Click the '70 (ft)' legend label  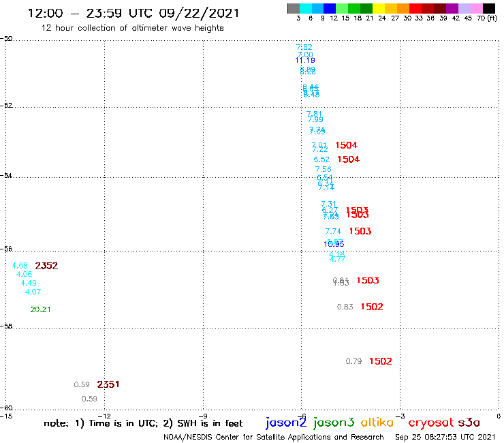(487, 18)
